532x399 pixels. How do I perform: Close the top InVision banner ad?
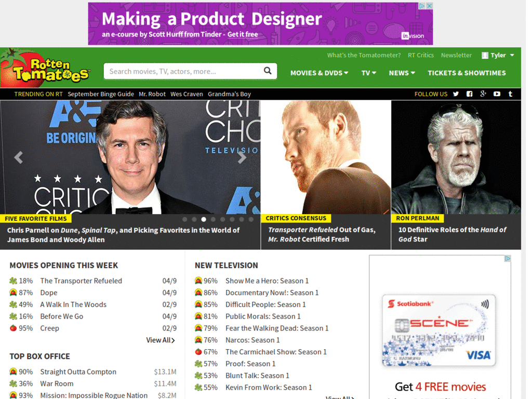(x=429, y=6)
